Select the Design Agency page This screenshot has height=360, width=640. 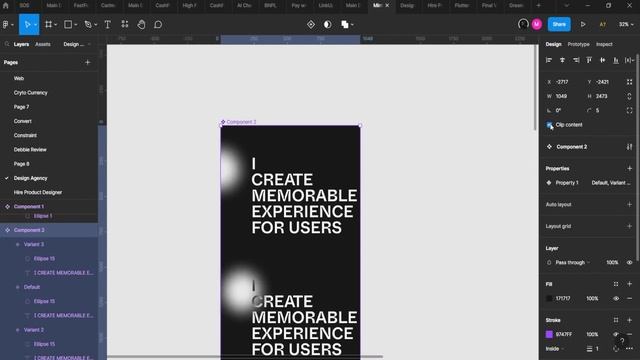[x=31, y=178]
